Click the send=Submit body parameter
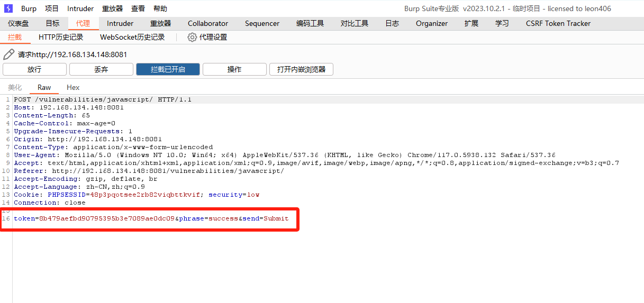644x303 pixels. tap(266, 218)
